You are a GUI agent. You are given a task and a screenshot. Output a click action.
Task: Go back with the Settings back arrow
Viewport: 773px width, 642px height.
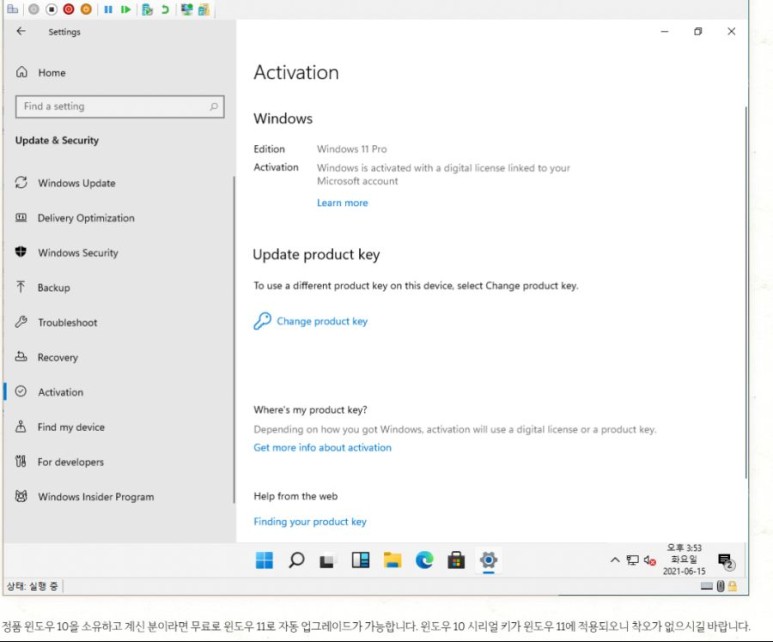coord(21,31)
